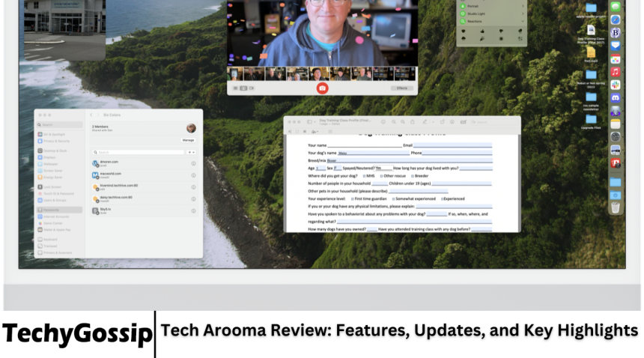This screenshot has height=358, width=644.
Task: Open the signature dropdown in Preview
Action: [315, 132]
